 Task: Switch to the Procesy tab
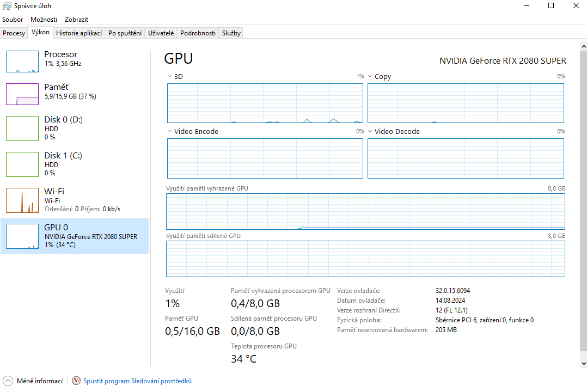[14, 33]
